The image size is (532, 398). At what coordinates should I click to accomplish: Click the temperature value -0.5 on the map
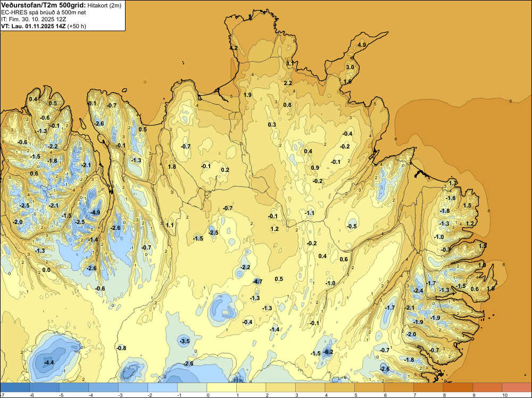click(352, 226)
